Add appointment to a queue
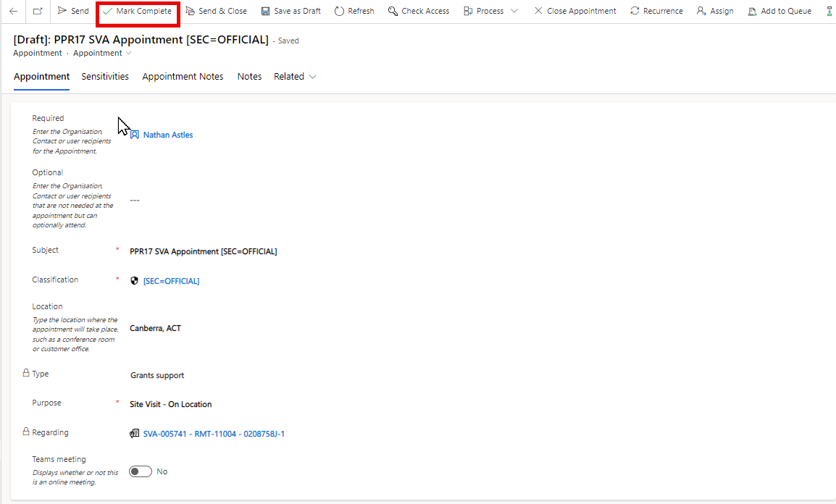The image size is (836, 504). click(779, 11)
